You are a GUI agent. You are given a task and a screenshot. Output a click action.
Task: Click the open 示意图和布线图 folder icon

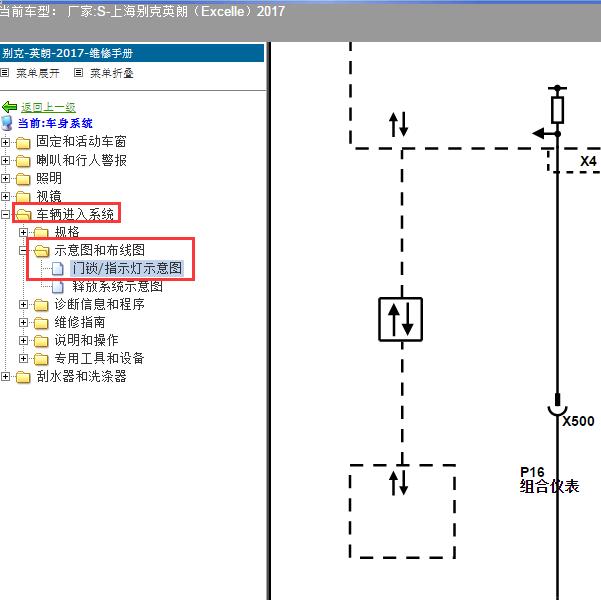coord(41,251)
